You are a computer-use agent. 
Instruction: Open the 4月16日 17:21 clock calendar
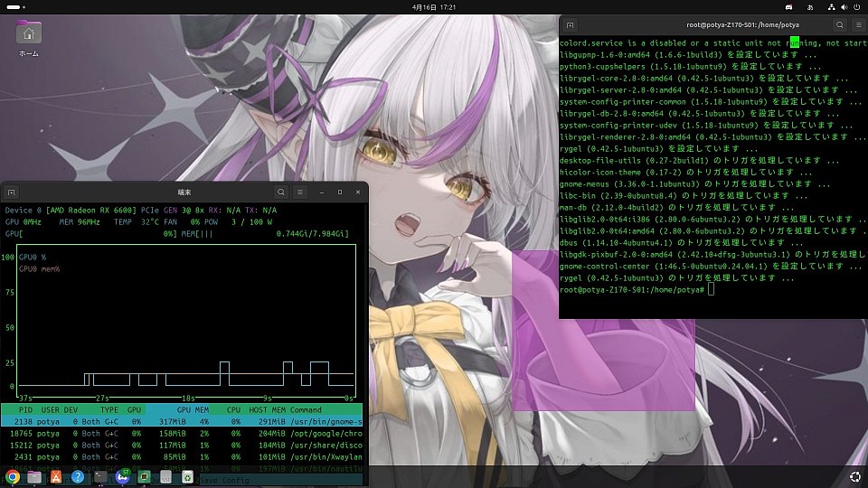[x=434, y=7]
